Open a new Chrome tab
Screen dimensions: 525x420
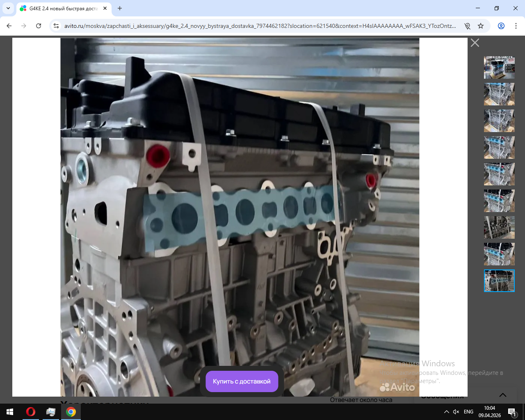tap(120, 8)
